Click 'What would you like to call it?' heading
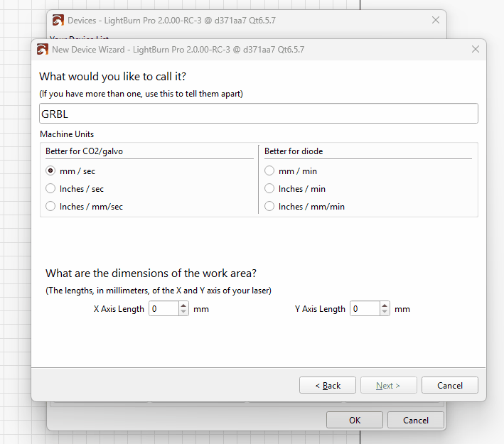The image size is (504, 444). coord(112,77)
